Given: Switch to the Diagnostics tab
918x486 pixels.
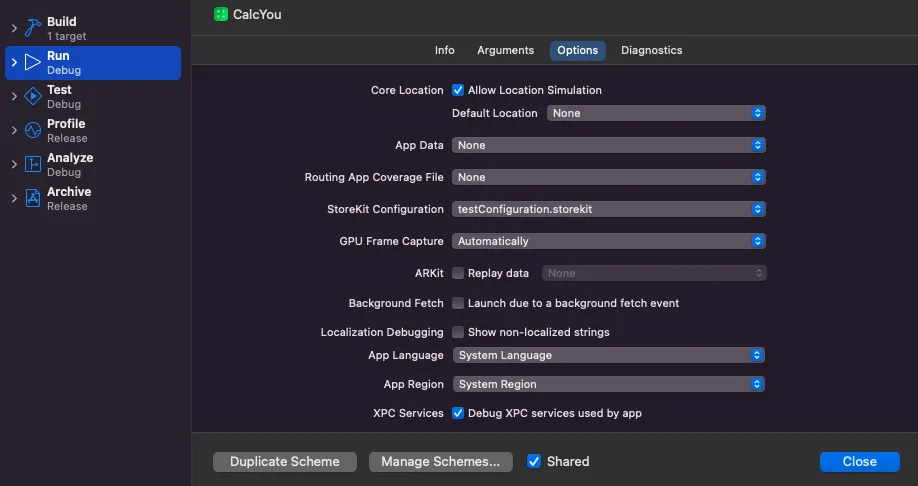Looking at the screenshot, I should (651, 50).
